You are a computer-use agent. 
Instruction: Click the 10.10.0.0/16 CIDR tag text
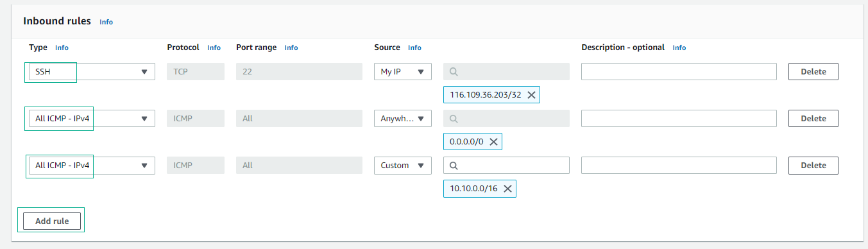click(474, 189)
